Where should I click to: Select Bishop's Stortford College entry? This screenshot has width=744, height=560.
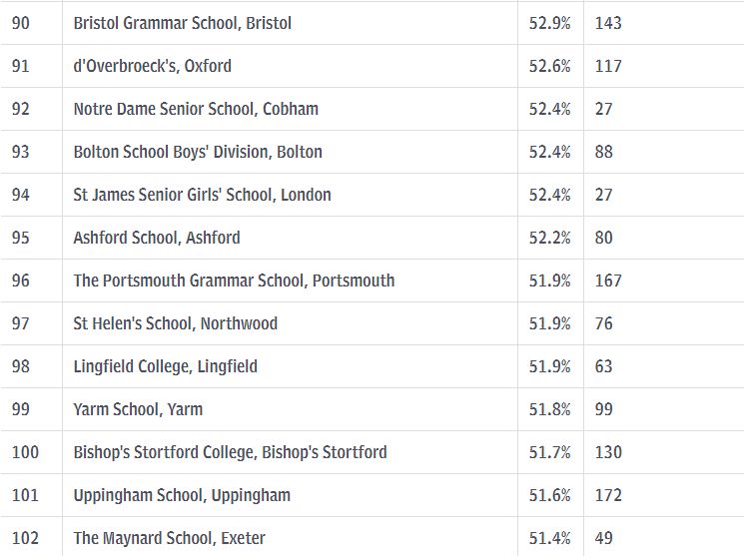pos(230,452)
